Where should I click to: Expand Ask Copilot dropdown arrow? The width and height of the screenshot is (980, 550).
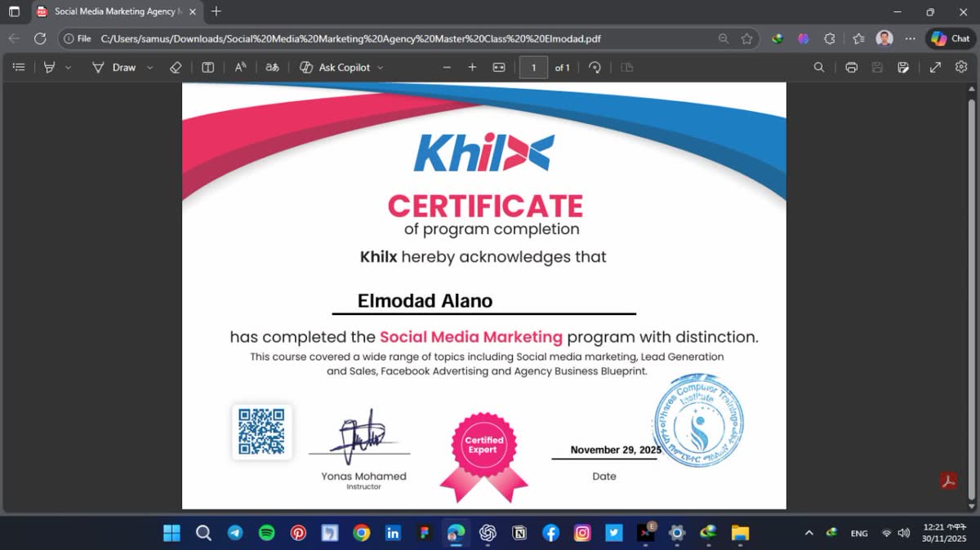(x=381, y=68)
